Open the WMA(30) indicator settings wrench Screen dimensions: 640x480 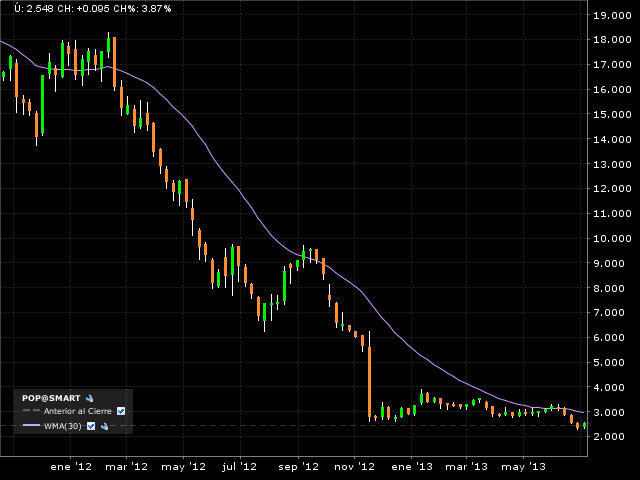[x=104, y=426]
